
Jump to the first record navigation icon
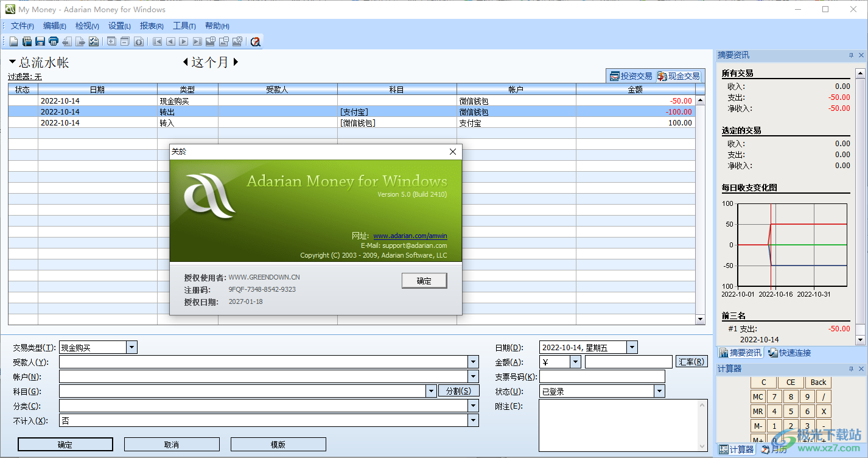pyautogui.click(x=157, y=41)
